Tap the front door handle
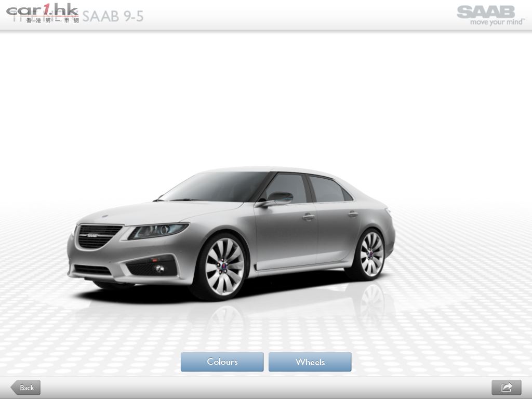The height and width of the screenshot is (399, 532). click(309, 216)
